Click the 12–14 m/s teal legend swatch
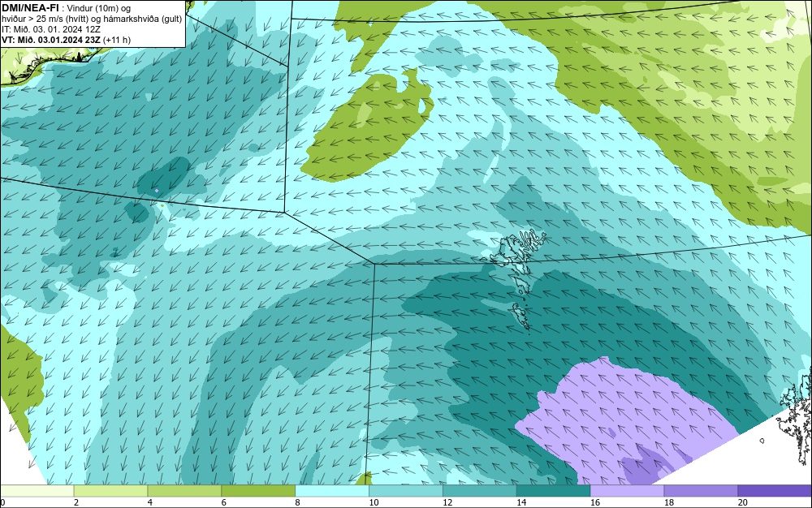This screenshot has height=508, width=812. (x=480, y=491)
